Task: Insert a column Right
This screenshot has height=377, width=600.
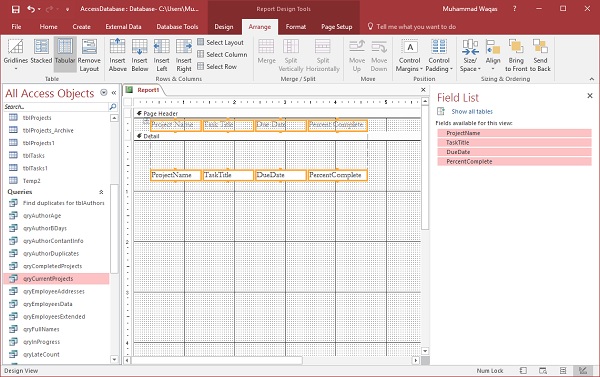Action: click(184, 55)
